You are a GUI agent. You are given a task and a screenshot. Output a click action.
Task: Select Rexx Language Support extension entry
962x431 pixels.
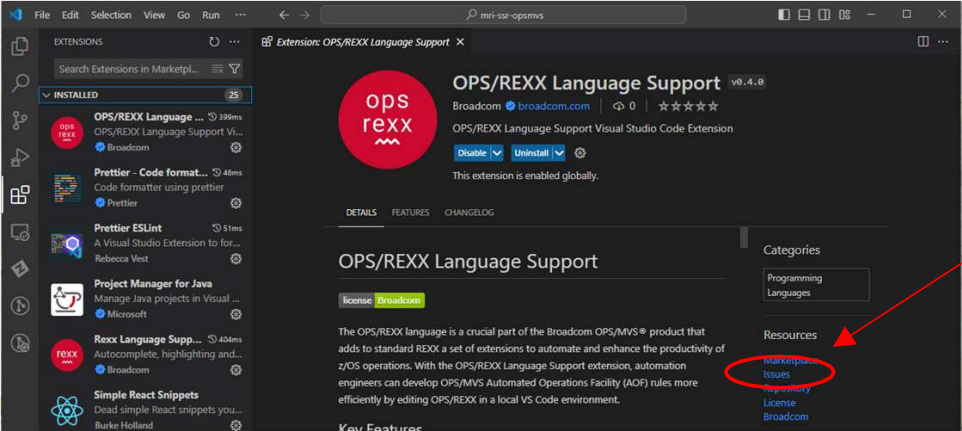145,354
